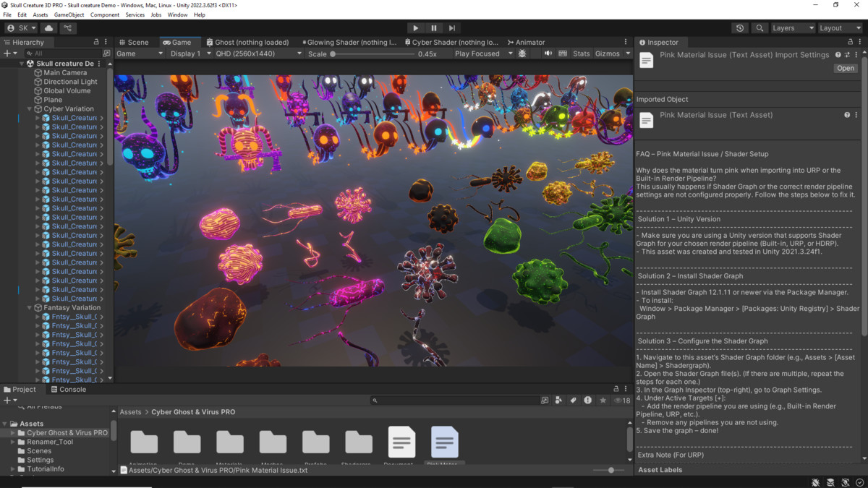The image size is (868, 488).
Task: Click the Project search-by-label tag icon
Action: click(573, 400)
